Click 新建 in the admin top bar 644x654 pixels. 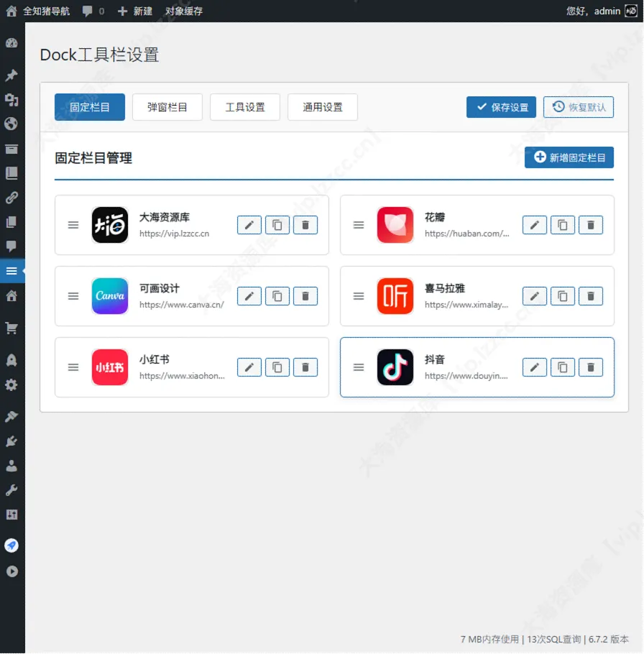[x=141, y=11]
